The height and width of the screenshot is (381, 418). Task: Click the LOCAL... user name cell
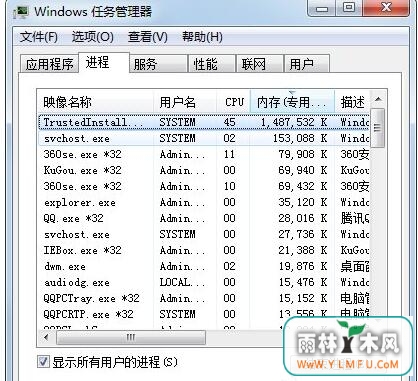point(182,282)
